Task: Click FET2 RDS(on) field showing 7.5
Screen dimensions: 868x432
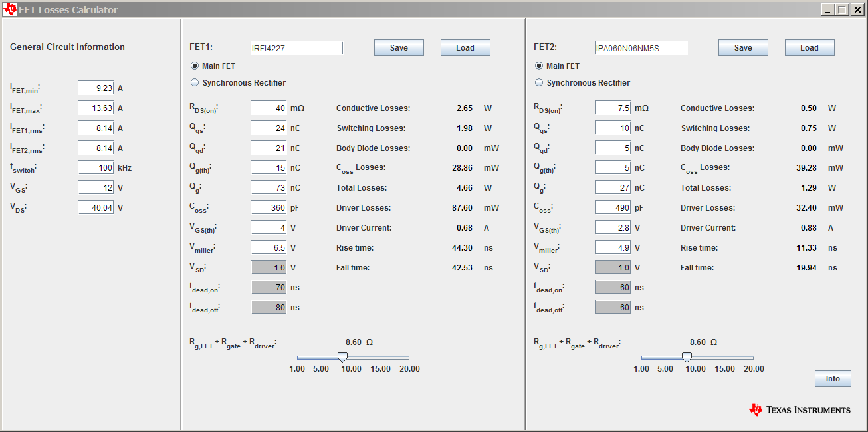Action: 613,108
